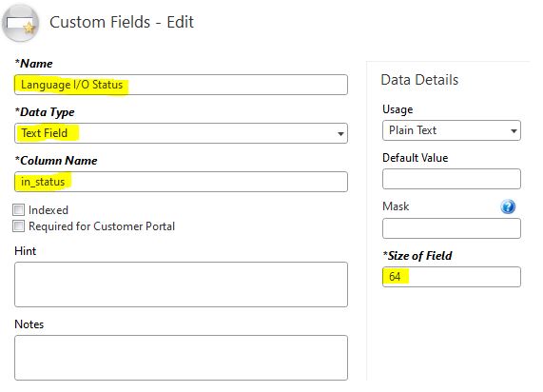The height and width of the screenshot is (392, 543).
Task: Focus the Column Name field in_status
Action: click(181, 182)
